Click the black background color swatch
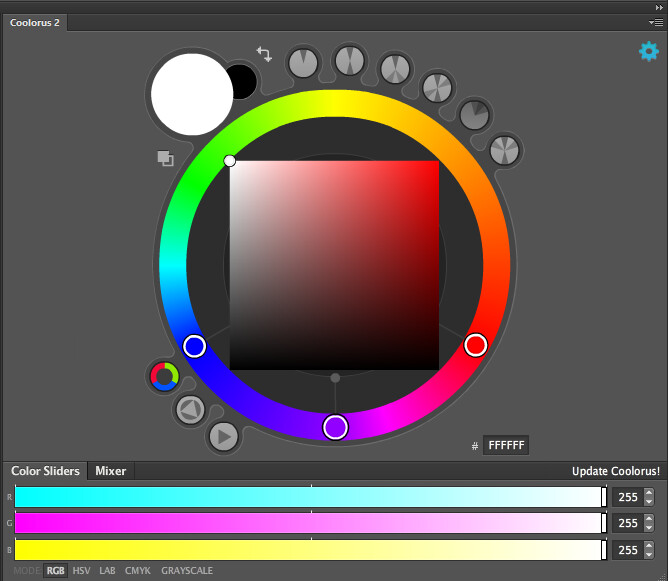This screenshot has width=668, height=581. (x=243, y=82)
